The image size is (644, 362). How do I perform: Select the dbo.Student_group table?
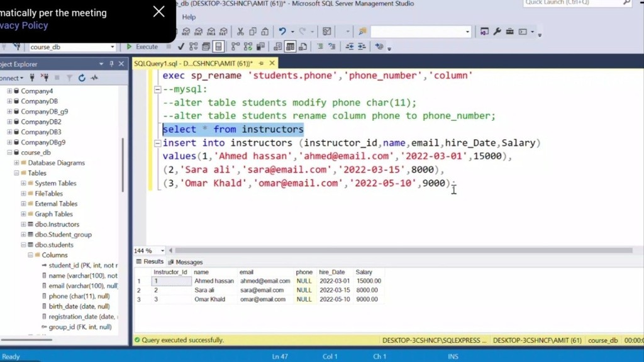point(64,234)
